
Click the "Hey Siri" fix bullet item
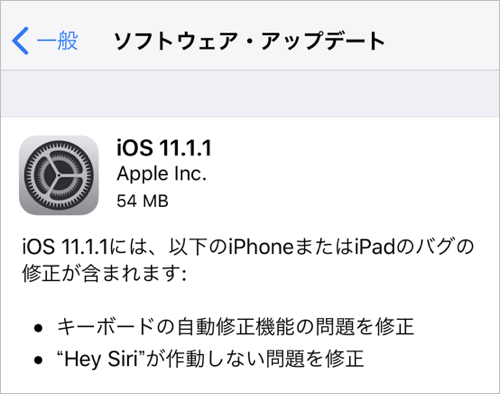tap(210, 359)
